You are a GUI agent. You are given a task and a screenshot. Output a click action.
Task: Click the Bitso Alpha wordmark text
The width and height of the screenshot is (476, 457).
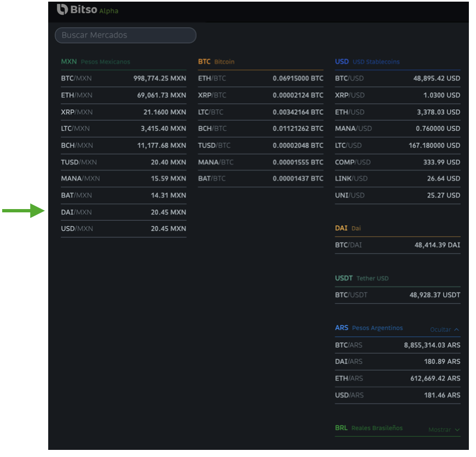[95, 10]
